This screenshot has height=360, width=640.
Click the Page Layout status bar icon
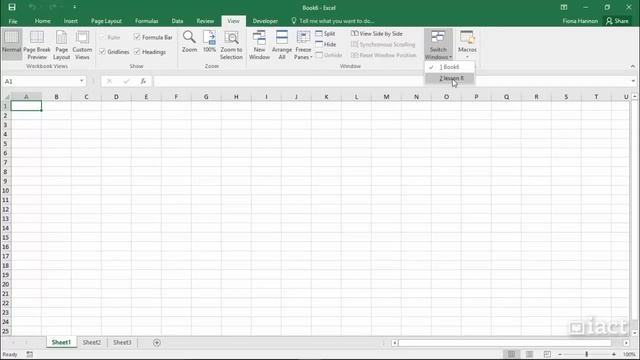[x=529, y=354]
